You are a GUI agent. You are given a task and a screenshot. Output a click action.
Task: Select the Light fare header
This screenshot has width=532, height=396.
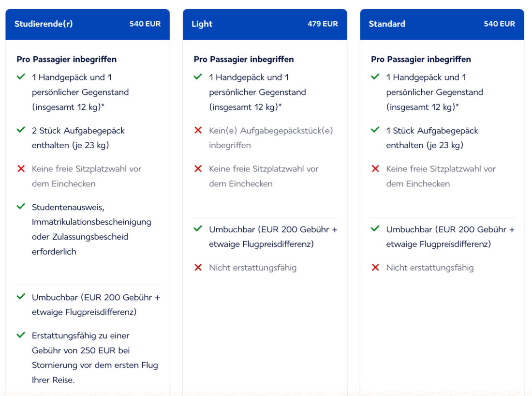click(202, 24)
